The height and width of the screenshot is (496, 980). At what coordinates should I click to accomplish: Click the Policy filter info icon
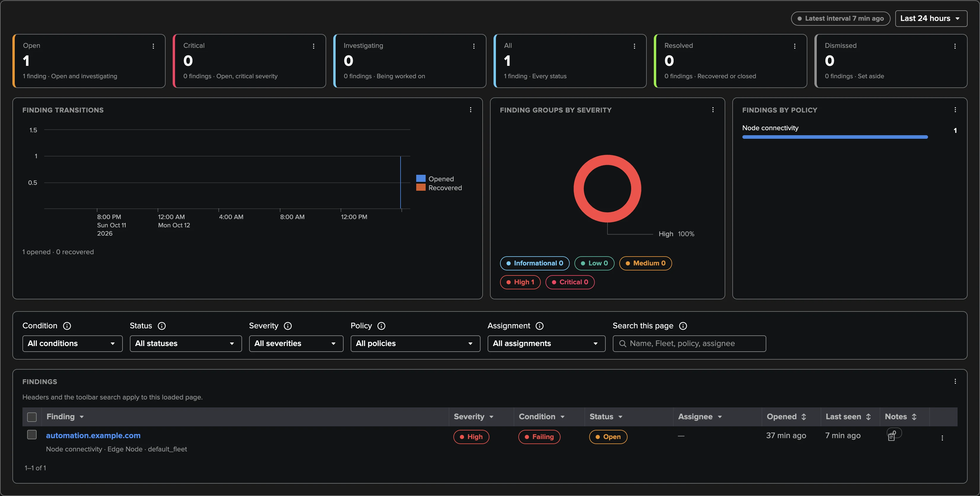point(381,326)
